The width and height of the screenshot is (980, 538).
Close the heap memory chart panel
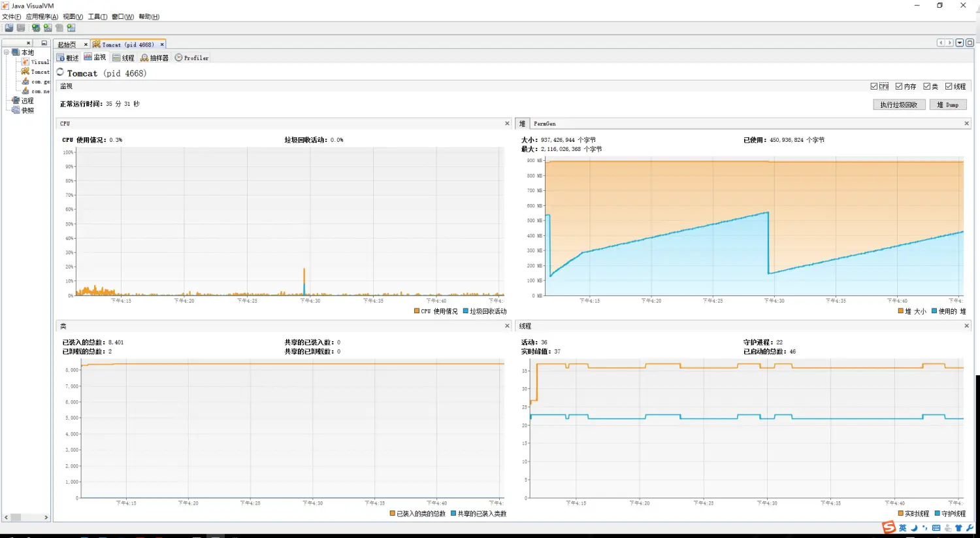(967, 124)
